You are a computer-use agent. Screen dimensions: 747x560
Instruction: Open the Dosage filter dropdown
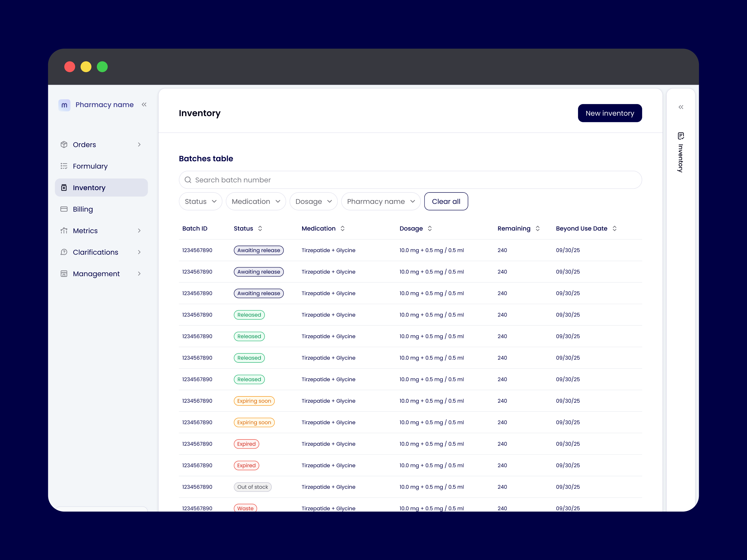(314, 201)
